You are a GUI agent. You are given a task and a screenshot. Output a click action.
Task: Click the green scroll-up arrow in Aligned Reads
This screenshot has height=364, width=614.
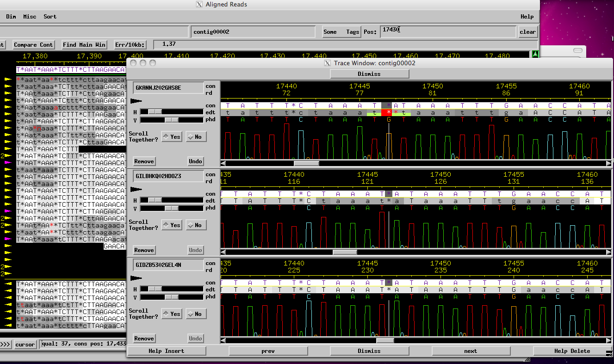point(535,54)
